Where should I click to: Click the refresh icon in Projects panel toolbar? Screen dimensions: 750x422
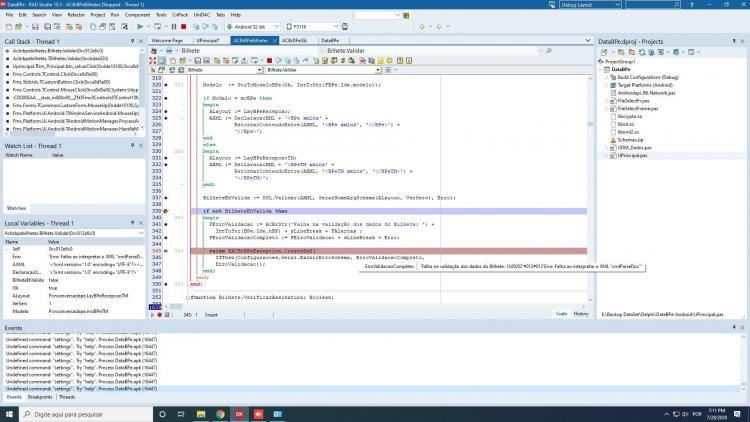click(642, 52)
